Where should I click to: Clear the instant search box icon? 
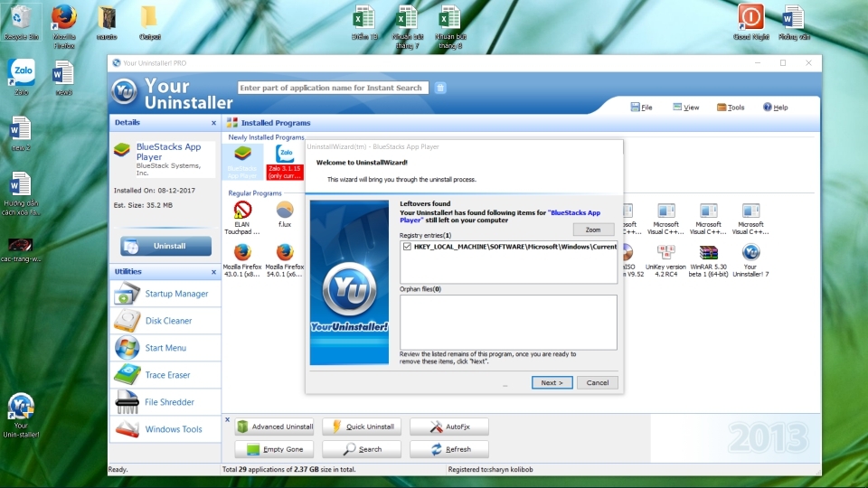coord(440,88)
